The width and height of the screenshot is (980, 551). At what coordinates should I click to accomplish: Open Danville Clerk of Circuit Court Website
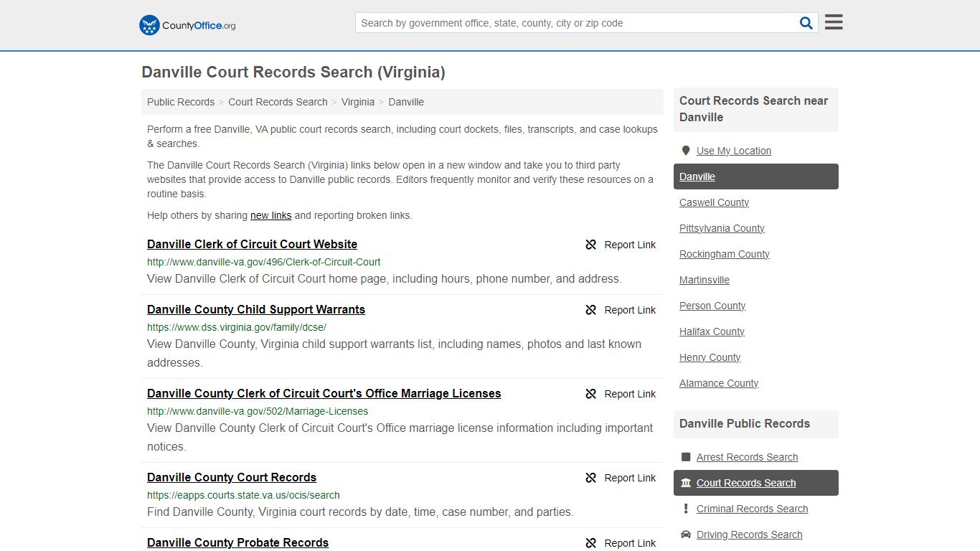pyautogui.click(x=252, y=244)
